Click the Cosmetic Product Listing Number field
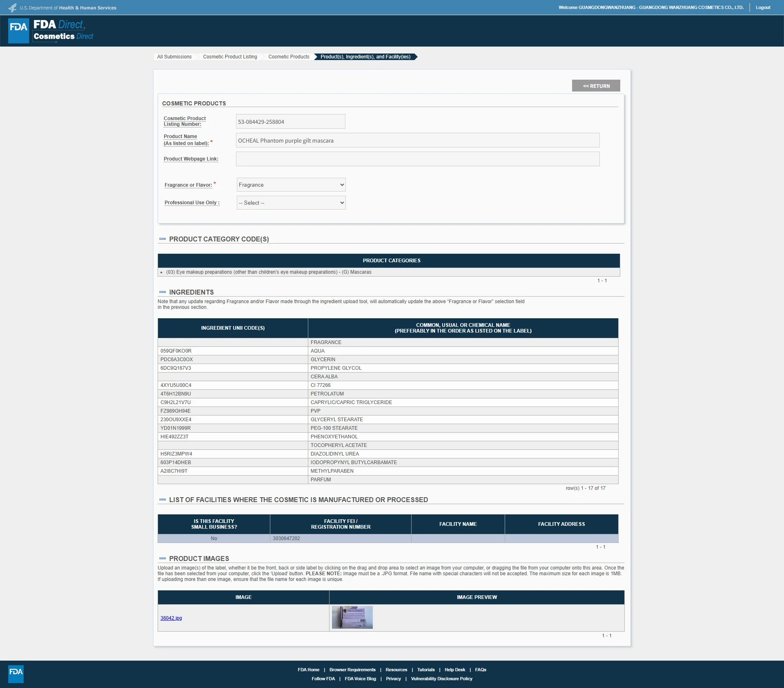The image size is (784, 688). point(291,121)
